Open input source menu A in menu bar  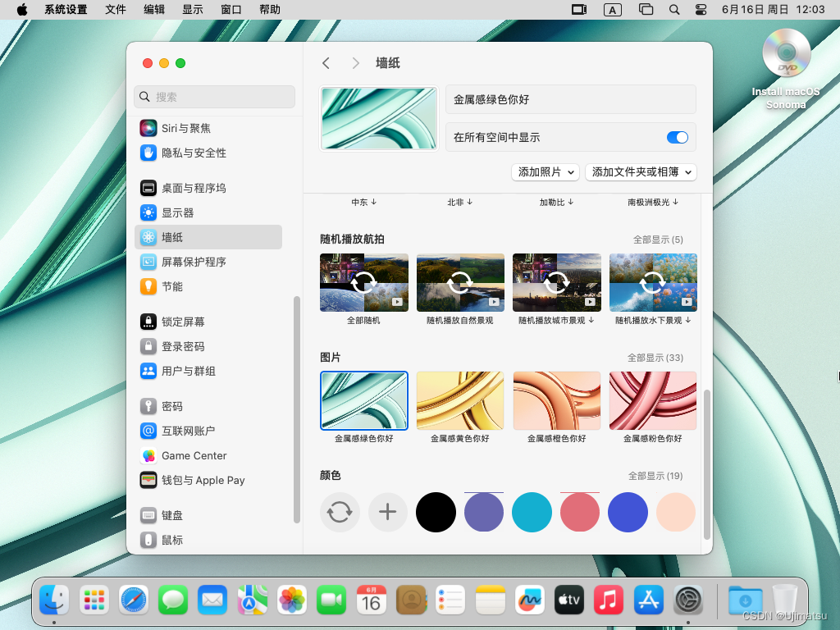point(612,10)
